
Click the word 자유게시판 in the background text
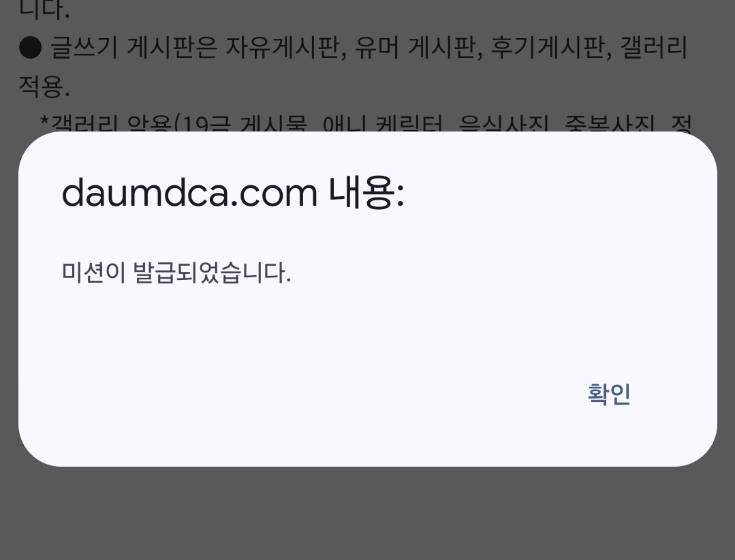point(286,48)
